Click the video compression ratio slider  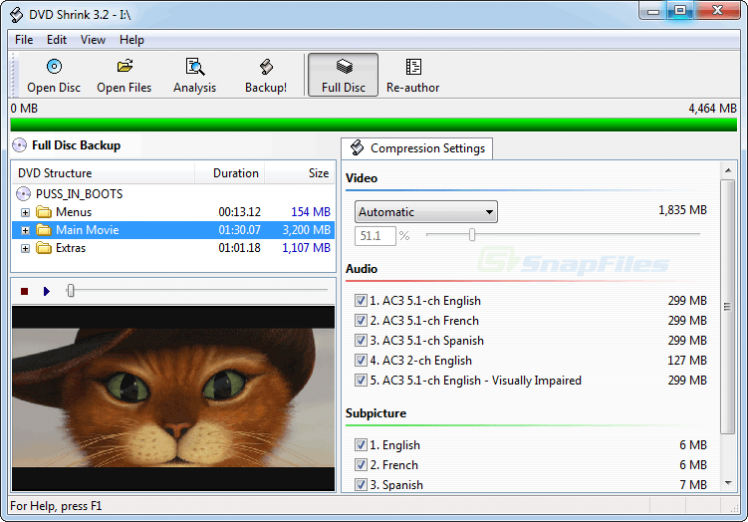[472, 236]
